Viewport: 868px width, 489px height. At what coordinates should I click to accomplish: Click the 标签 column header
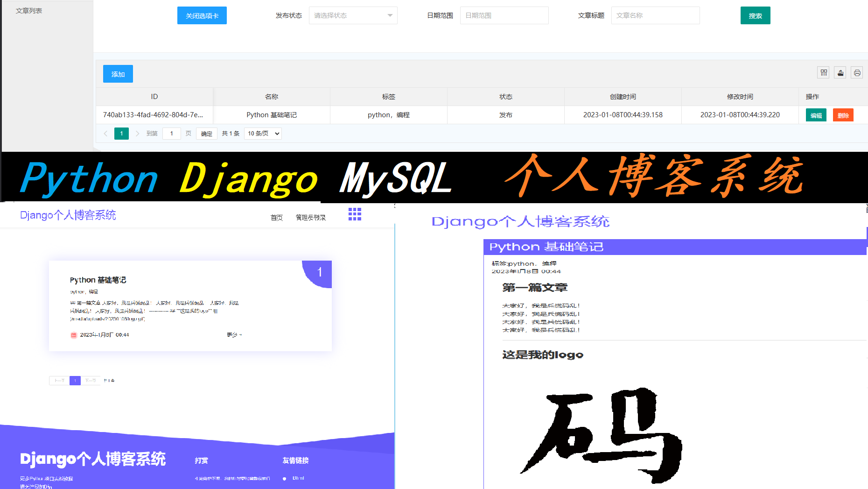[x=389, y=97]
